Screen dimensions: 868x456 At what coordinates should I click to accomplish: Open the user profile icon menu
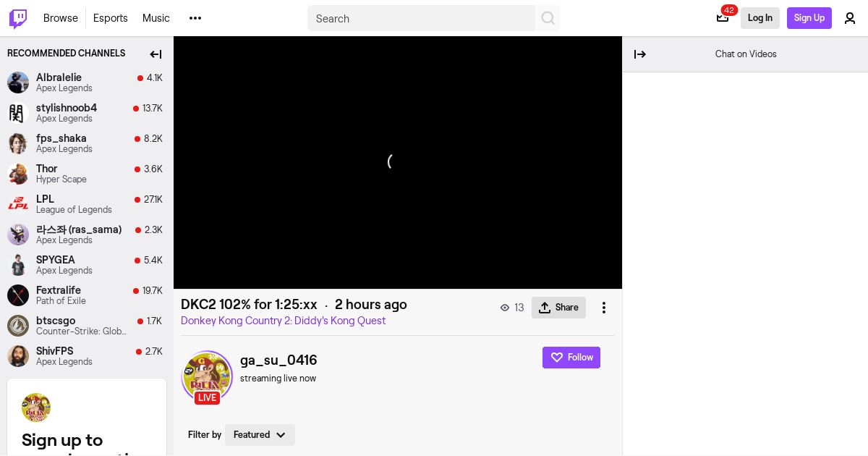point(850,18)
